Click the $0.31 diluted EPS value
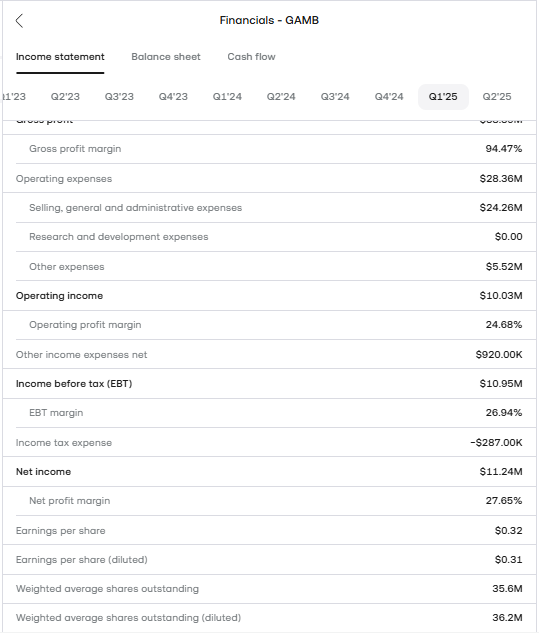The image size is (539, 633). [509, 560]
